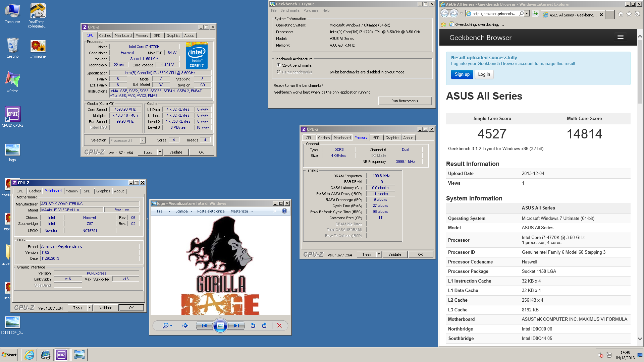Refresh the Geekbench Browser page
Viewport: 644px width, 362px height.
click(x=535, y=14)
